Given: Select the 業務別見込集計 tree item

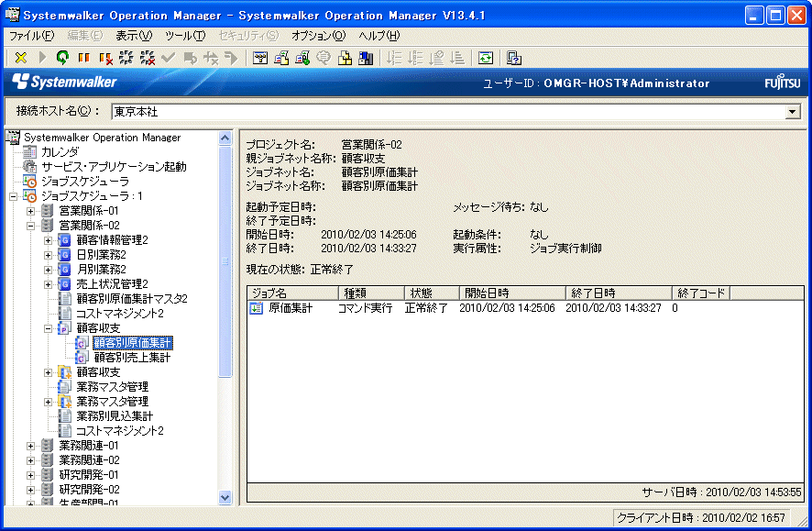Looking at the screenshot, I should coord(115,416).
